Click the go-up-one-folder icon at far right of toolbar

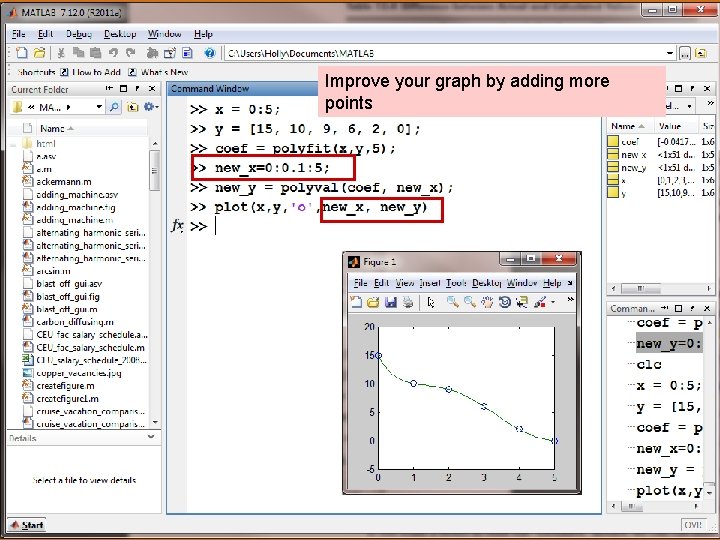[x=701, y=53]
